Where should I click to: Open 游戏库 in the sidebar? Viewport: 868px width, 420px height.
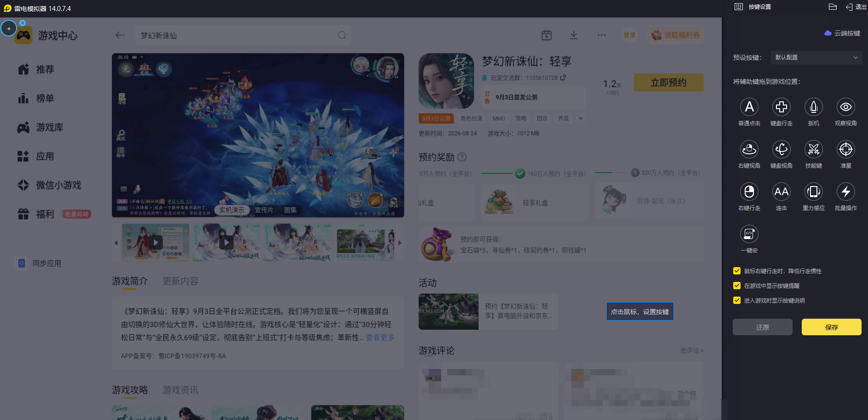pyautogui.click(x=40, y=128)
